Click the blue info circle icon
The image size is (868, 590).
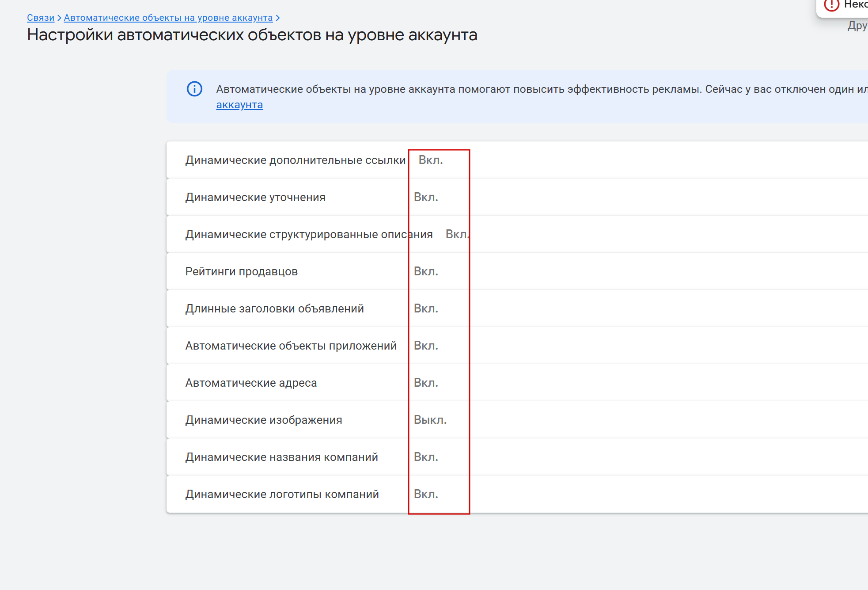(194, 89)
